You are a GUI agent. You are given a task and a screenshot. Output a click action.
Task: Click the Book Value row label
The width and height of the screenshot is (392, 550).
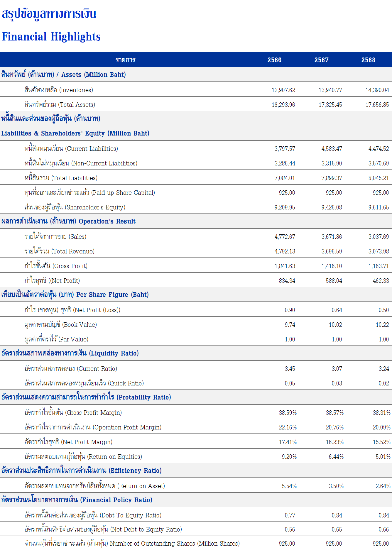pyautogui.click(x=61, y=325)
